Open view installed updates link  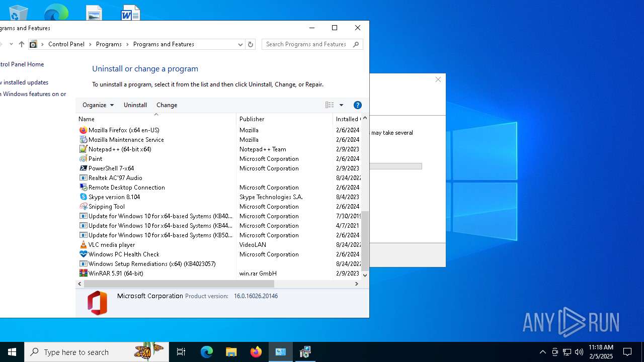[24, 82]
